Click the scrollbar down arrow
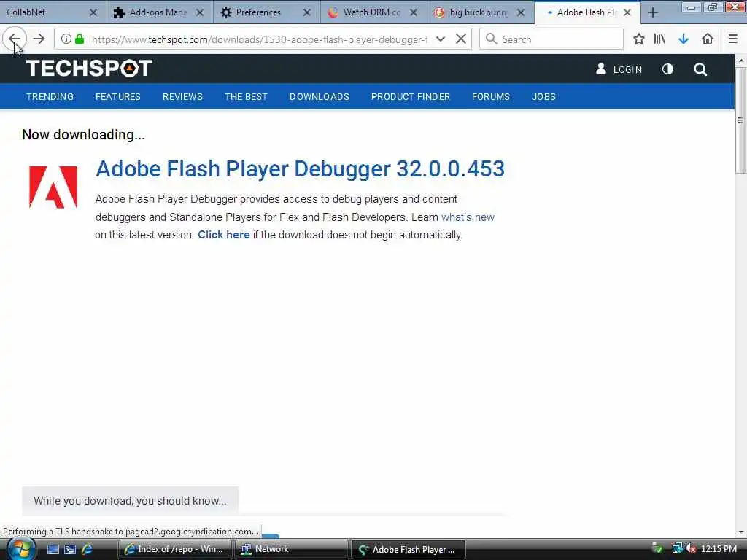747x560 pixels. [x=741, y=532]
